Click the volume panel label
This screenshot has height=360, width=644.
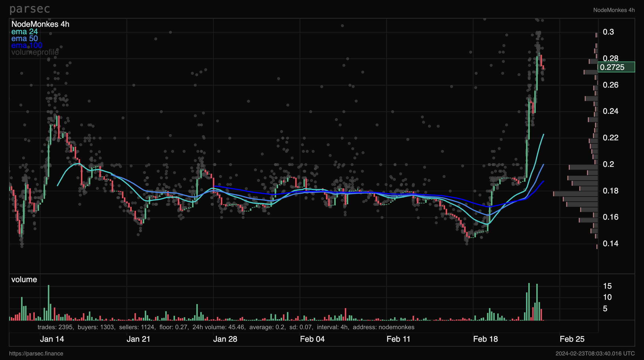click(x=24, y=280)
